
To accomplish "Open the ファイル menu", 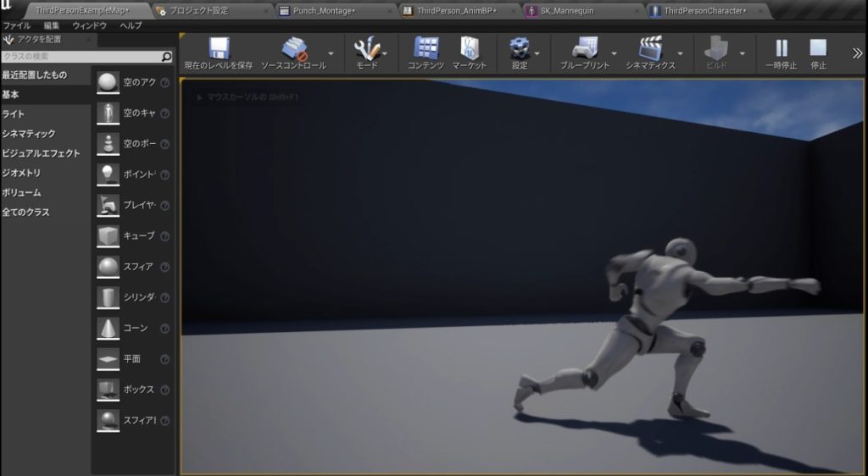I will tap(17, 25).
